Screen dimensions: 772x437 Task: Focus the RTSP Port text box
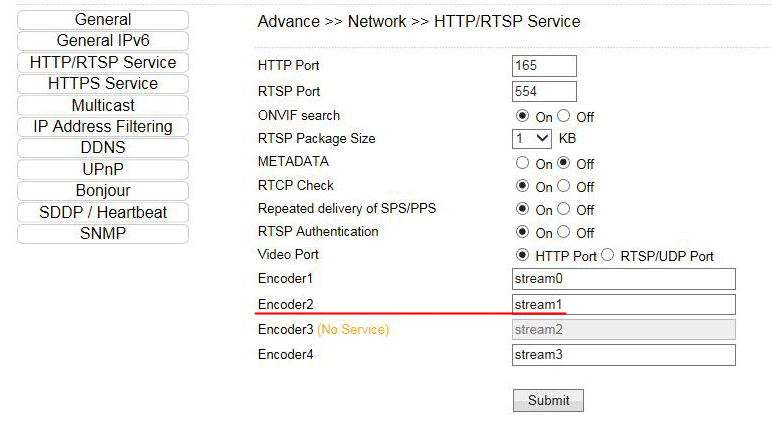[544, 92]
